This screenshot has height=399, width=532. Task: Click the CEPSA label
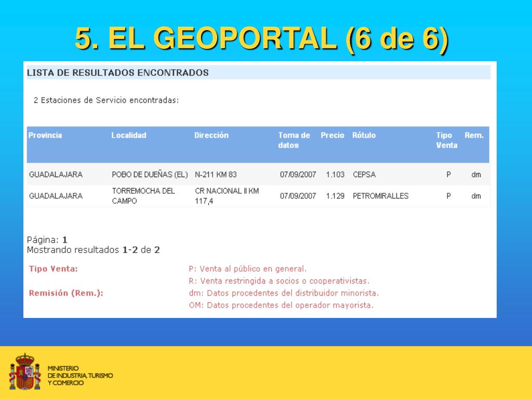click(x=364, y=175)
